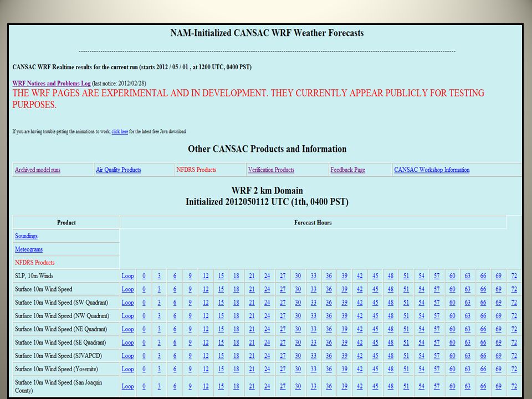Image resolution: width=532 pixels, height=399 pixels.
Task: Open hour 42 for Wind Speed NW Quadrant
Action: (x=360, y=316)
